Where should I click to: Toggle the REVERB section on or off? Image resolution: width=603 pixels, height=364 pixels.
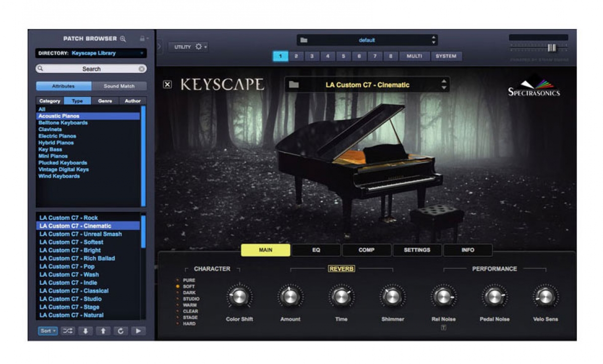[342, 269]
